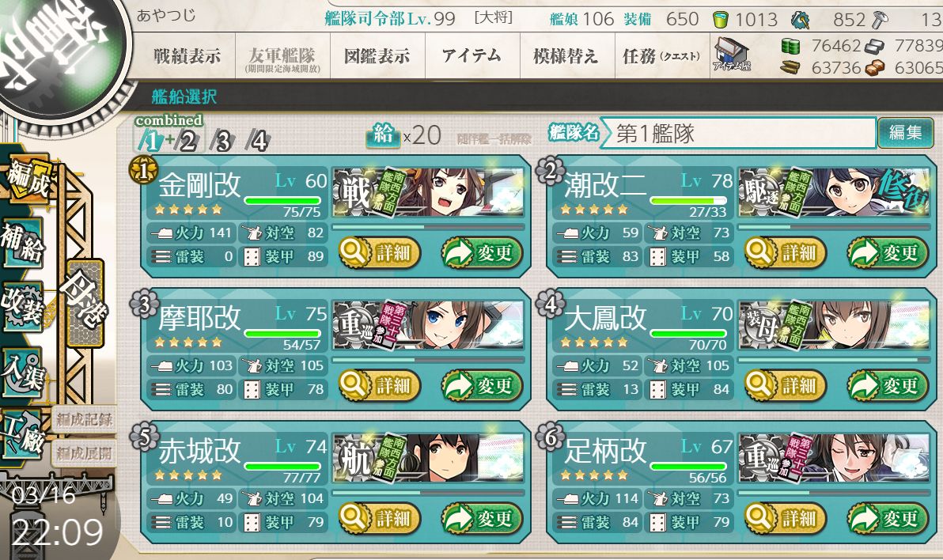Open the 工廠 factory sidebar icon
This screenshot has width=943, height=560.
[x=23, y=436]
